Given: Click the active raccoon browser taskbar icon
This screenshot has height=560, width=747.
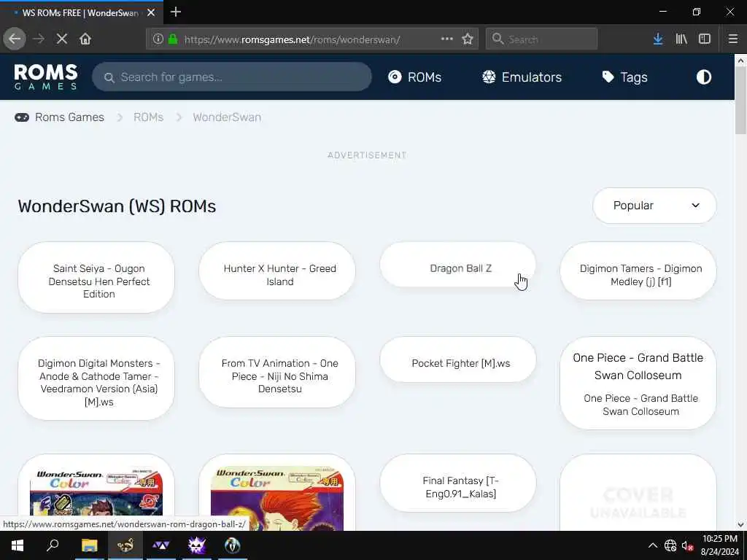Looking at the screenshot, I should coord(125,545).
